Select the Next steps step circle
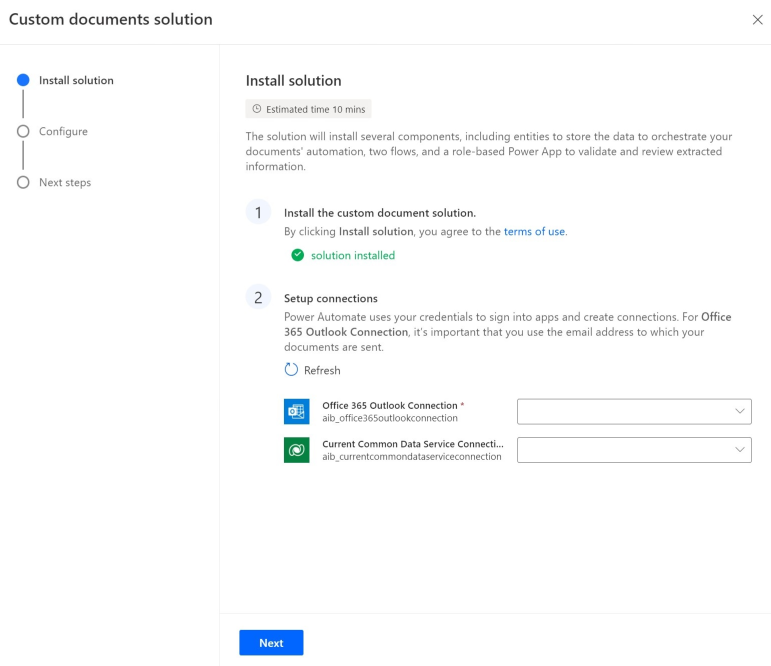Image resolution: width=771 pixels, height=666 pixels. (23, 182)
